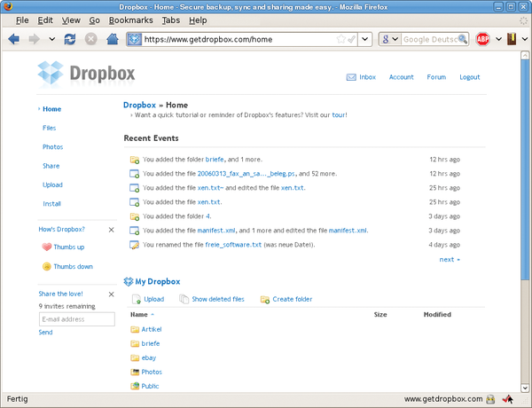The height and width of the screenshot is (408, 532).
Task: Click the vertical scrollbar thumb
Action: tap(525, 169)
